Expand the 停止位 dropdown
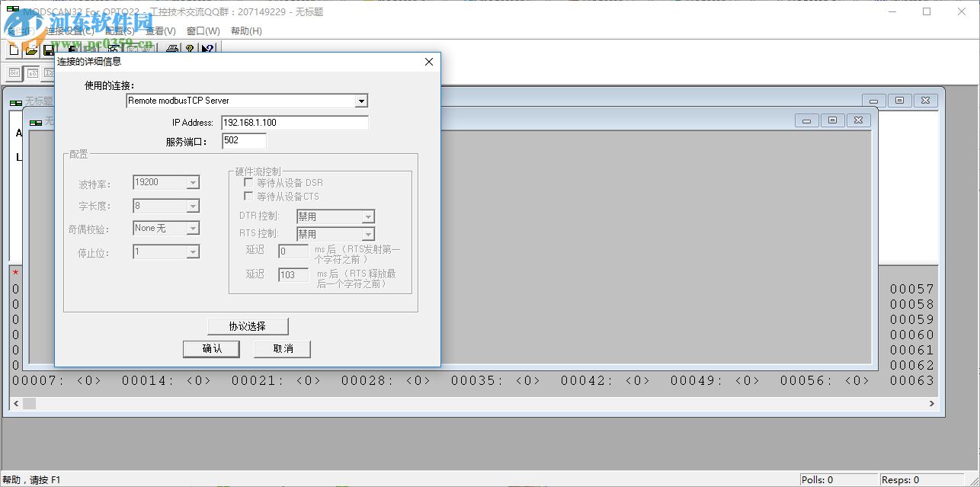This screenshot has height=487, width=980. click(193, 252)
